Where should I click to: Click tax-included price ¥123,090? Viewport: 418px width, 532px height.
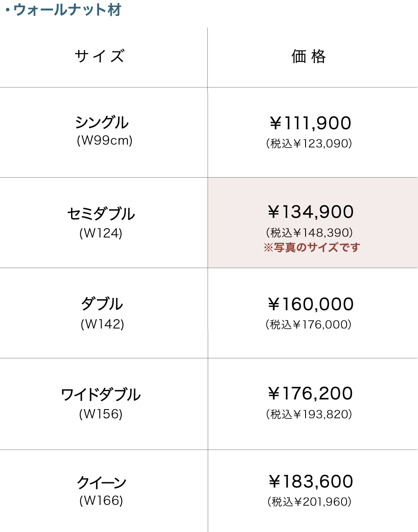pyautogui.click(x=309, y=144)
